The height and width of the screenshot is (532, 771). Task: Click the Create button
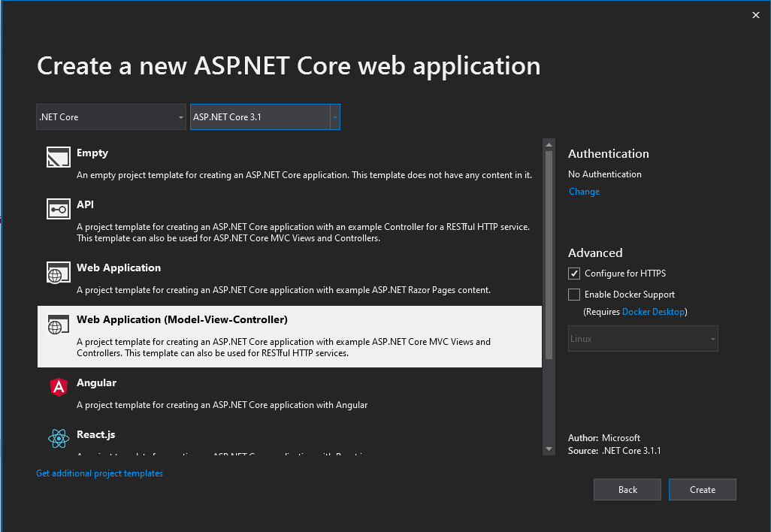coord(702,490)
